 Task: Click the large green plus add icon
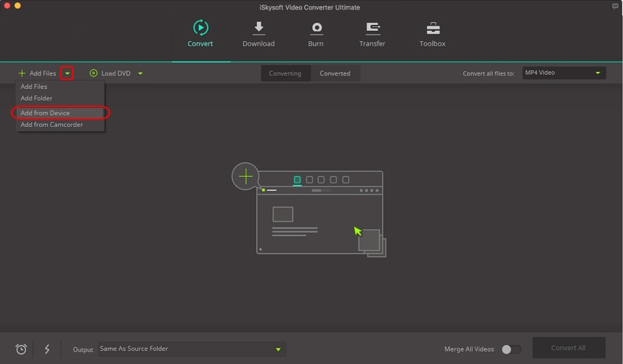pyautogui.click(x=245, y=177)
